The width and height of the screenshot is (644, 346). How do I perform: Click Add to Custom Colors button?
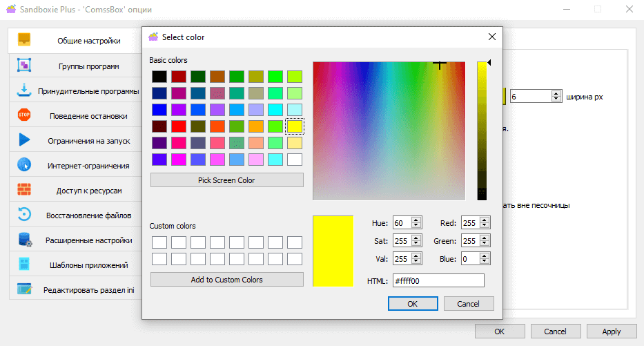pyautogui.click(x=226, y=280)
